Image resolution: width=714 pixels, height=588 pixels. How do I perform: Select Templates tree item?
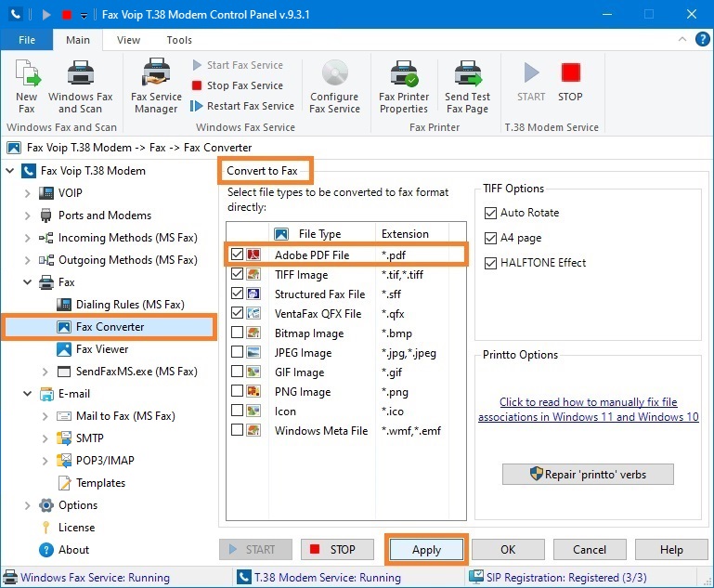[92, 483]
